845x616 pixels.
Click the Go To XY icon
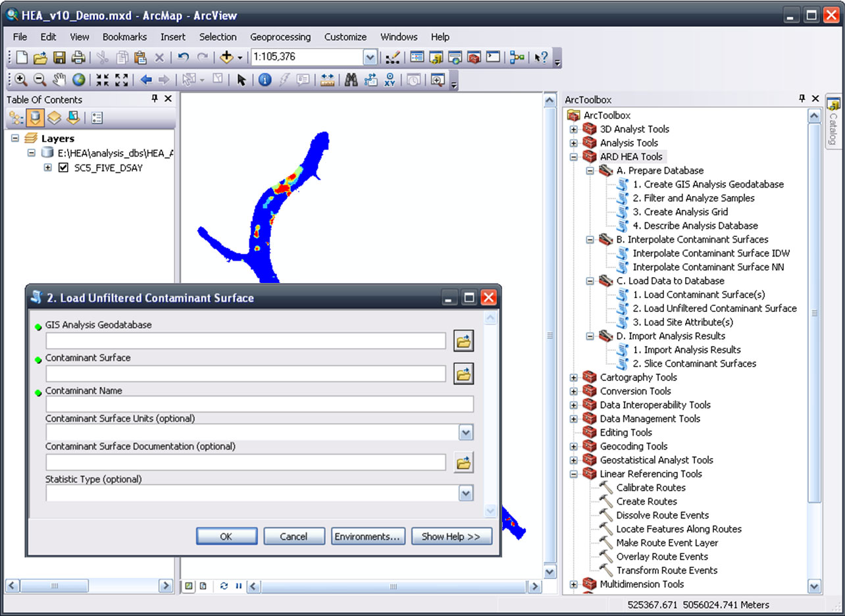[x=390, y=80]
